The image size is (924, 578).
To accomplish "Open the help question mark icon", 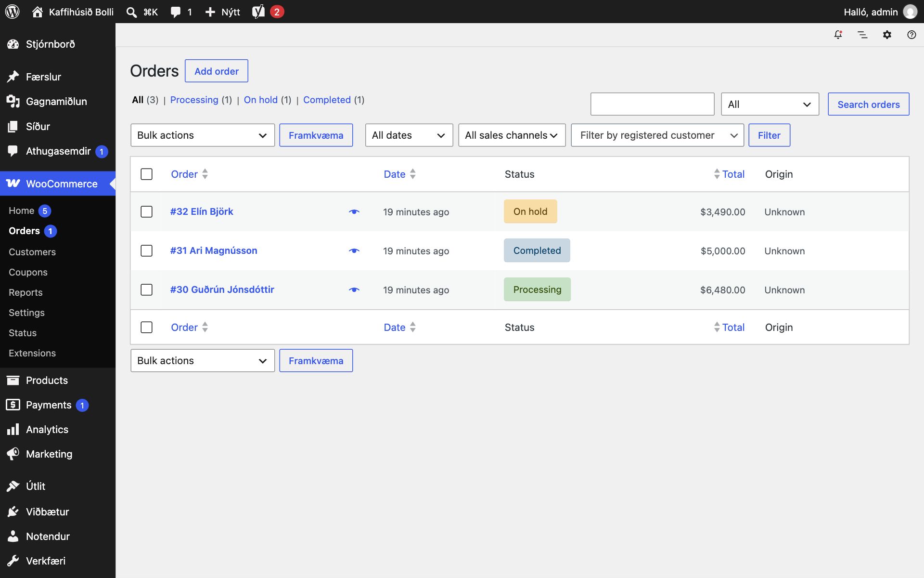I will click(911, 35).
